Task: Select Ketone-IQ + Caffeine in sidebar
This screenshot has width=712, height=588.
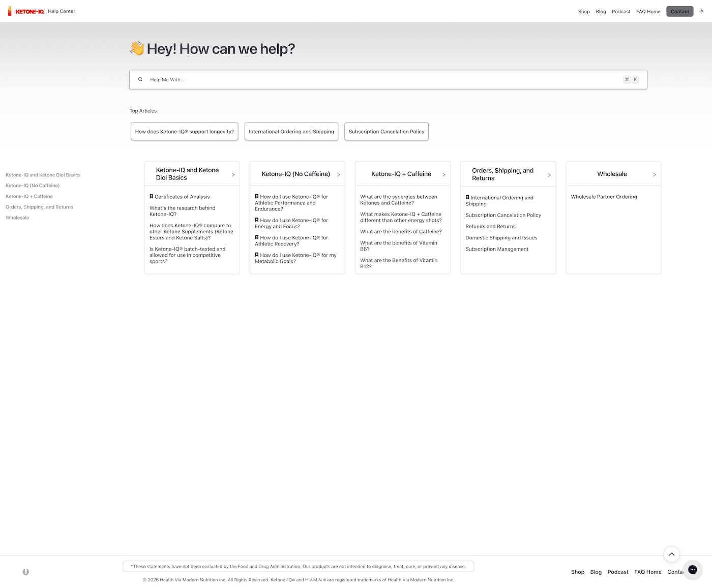Action: tap(29, 196)
